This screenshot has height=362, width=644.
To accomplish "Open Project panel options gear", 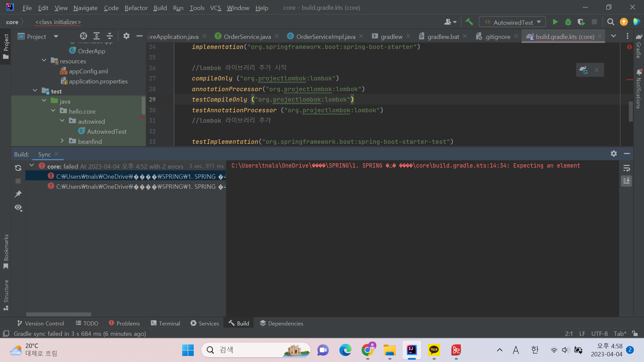I will (x=126, y=36).
